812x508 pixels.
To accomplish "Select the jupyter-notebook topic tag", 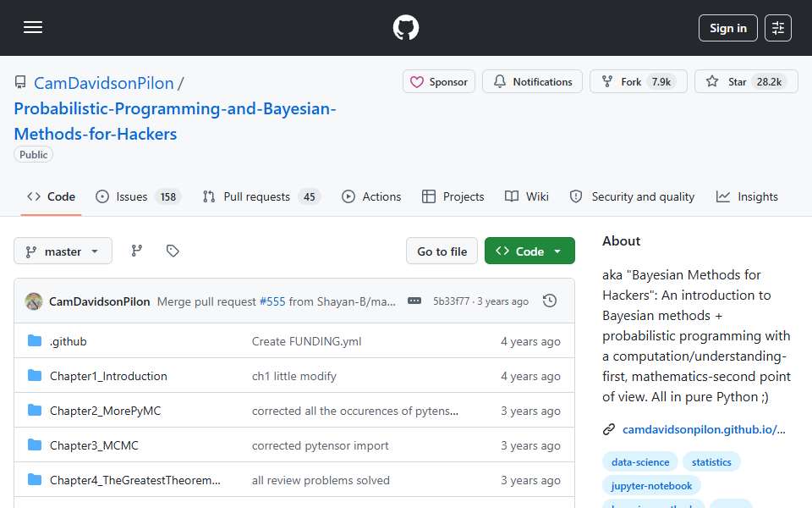I will coord(651,486).
